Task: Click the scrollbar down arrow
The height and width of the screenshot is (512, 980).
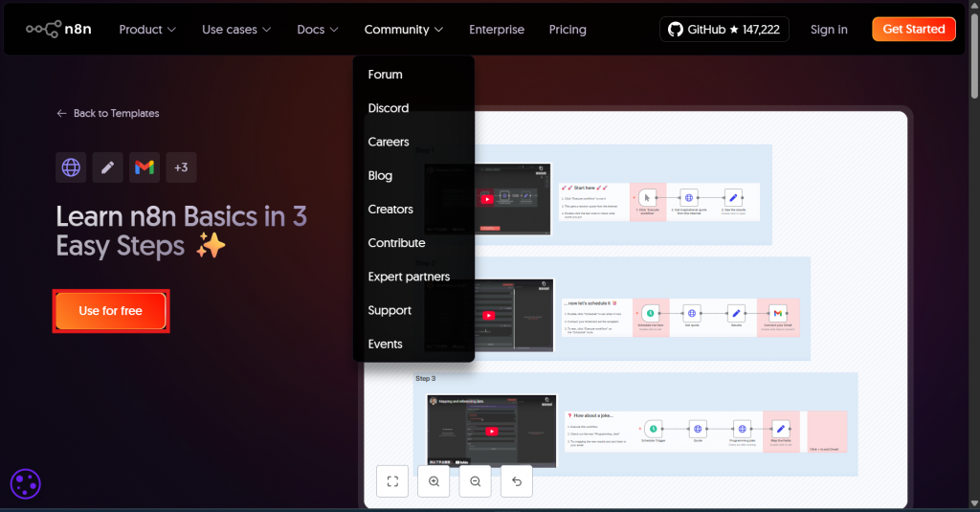Action: (x=974, y=504)
